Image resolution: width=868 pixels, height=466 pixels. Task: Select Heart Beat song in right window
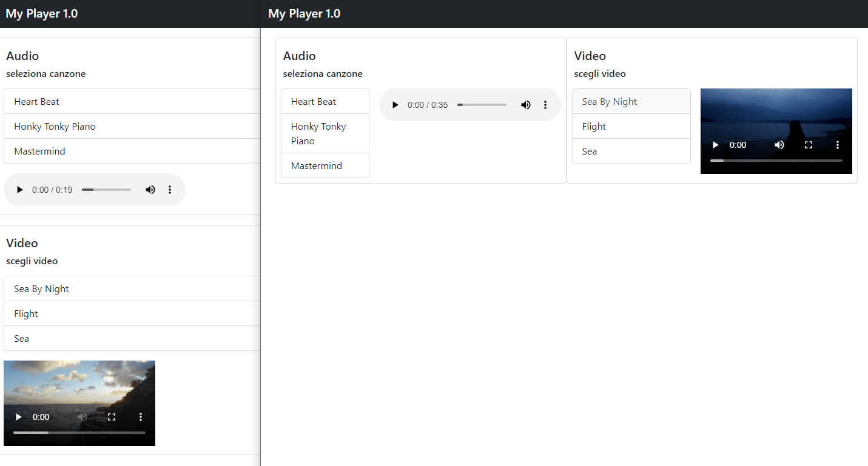(x=325, y=101)
